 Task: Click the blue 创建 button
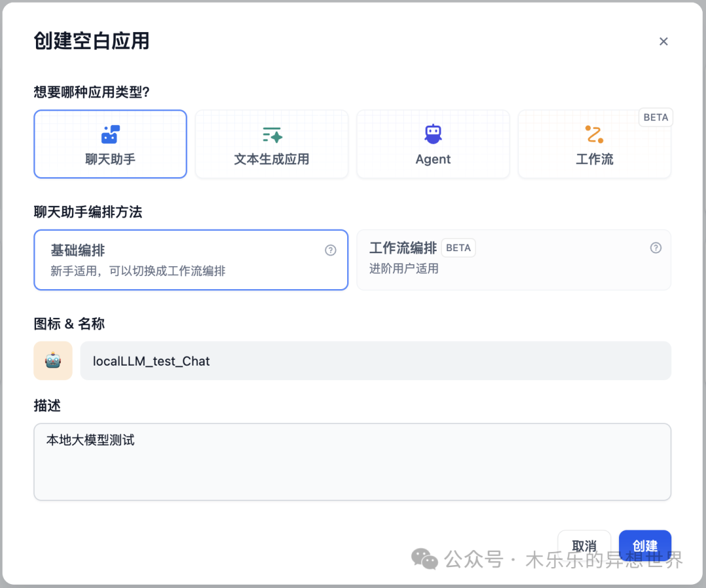point(645,545)
